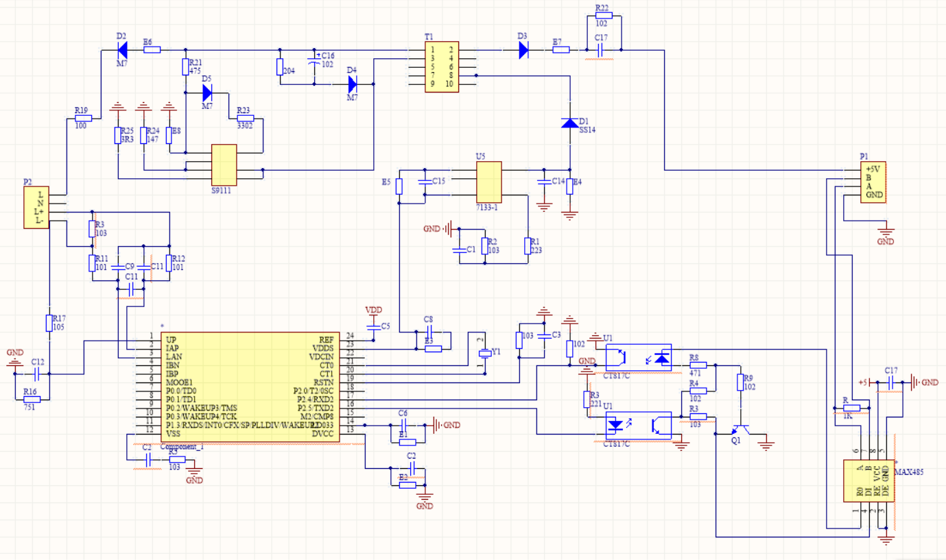
Task: Click the D2 diode symbol
Action: [123, 49]
